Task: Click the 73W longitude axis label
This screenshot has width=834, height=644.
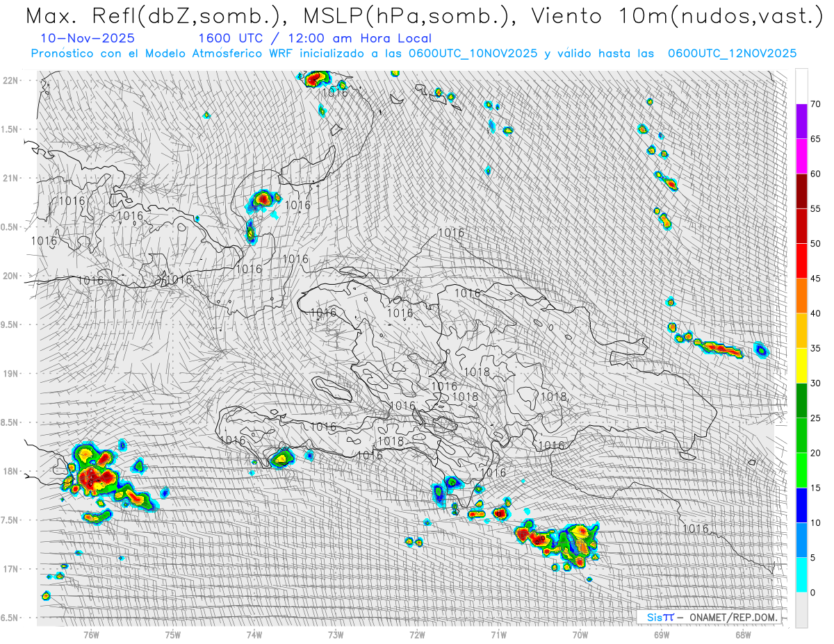Action: (336, 634)
